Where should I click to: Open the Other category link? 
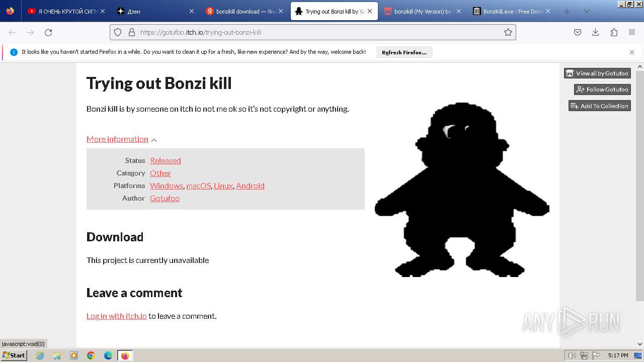[x=160, y=173]
